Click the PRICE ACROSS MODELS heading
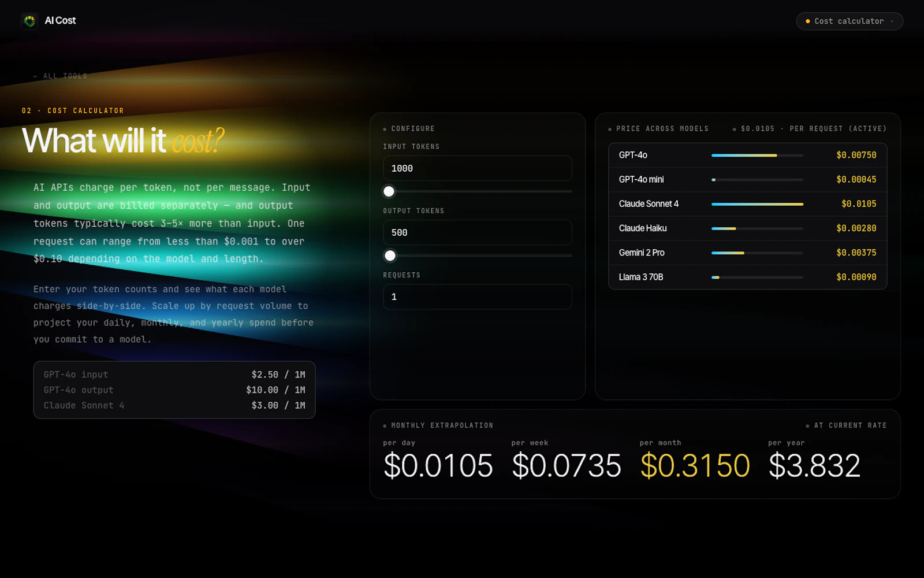Viewport: 924px width, 578px height. 662,129
